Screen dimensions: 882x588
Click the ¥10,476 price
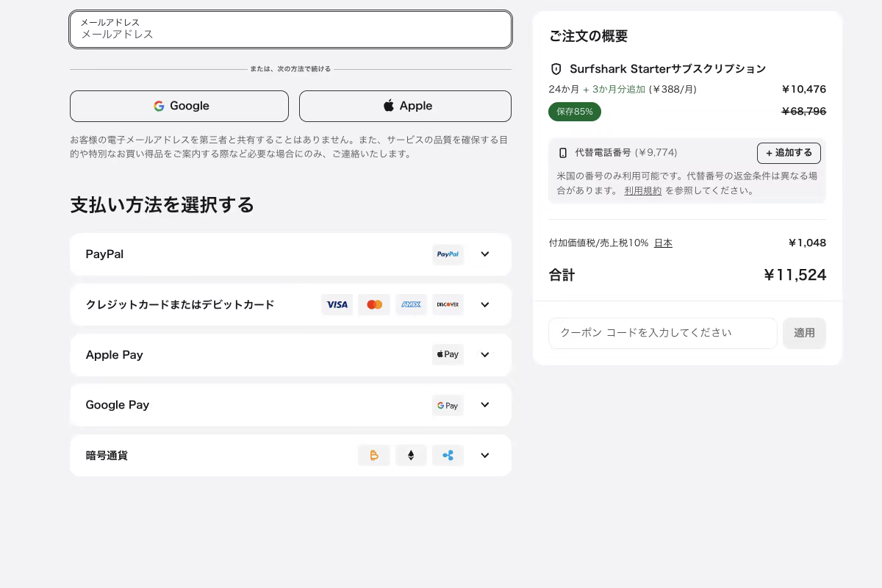coord(803,89)
